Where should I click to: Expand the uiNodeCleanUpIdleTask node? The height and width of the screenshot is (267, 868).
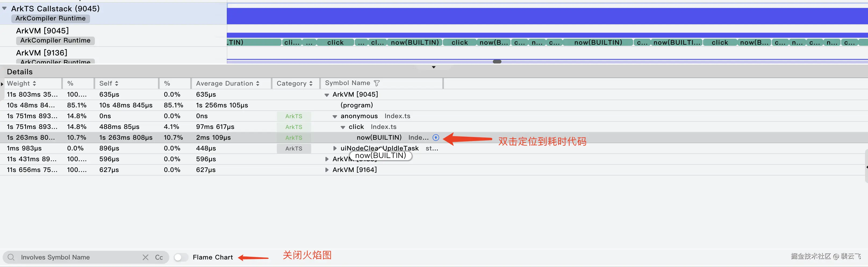click(x=335, y=148)
